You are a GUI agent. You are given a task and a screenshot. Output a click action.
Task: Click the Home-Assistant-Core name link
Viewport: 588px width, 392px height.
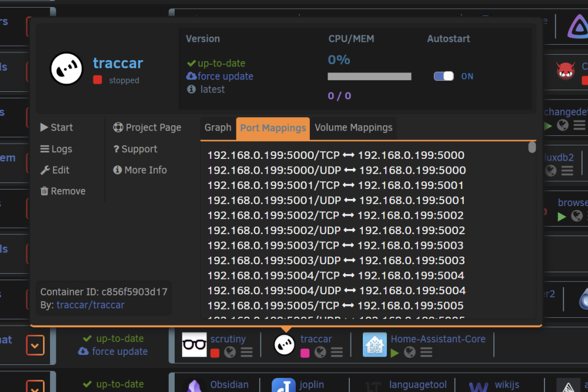click(x=438, y=339)
